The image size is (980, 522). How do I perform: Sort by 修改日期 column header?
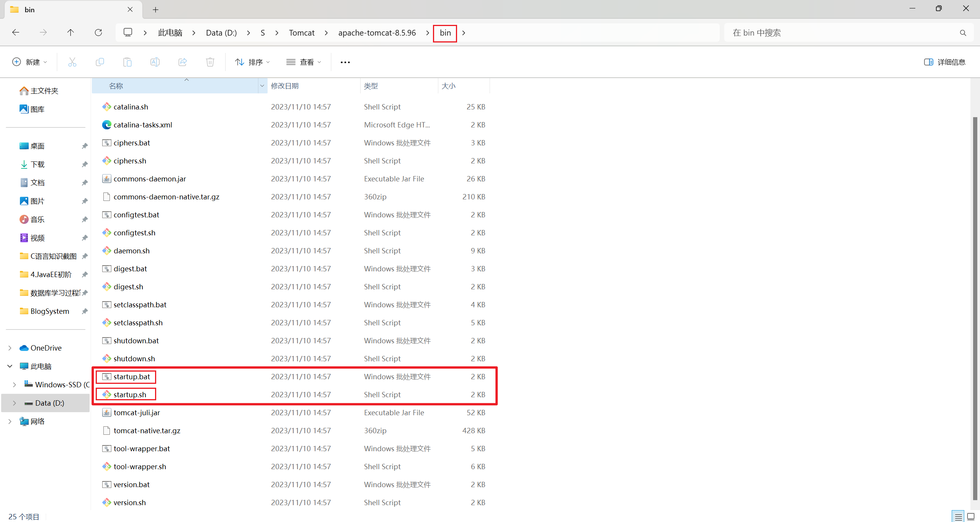click(x=314, y=86)
